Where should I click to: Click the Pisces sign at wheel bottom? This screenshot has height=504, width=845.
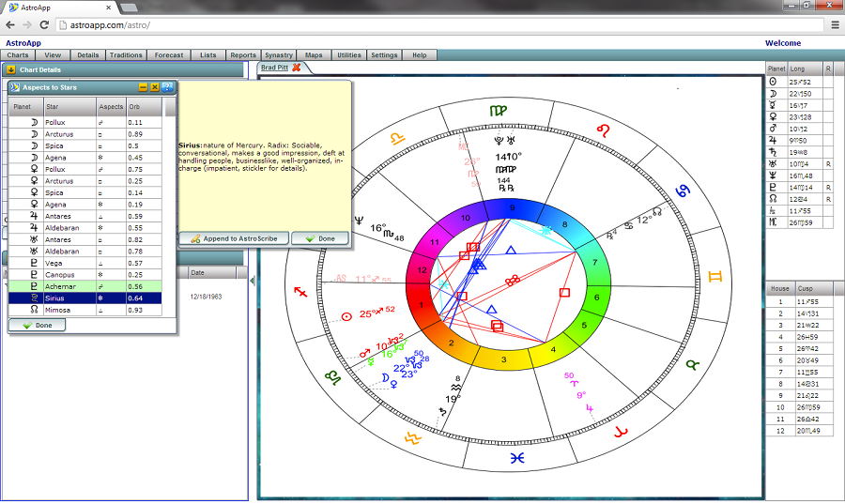tap(517, 458)
